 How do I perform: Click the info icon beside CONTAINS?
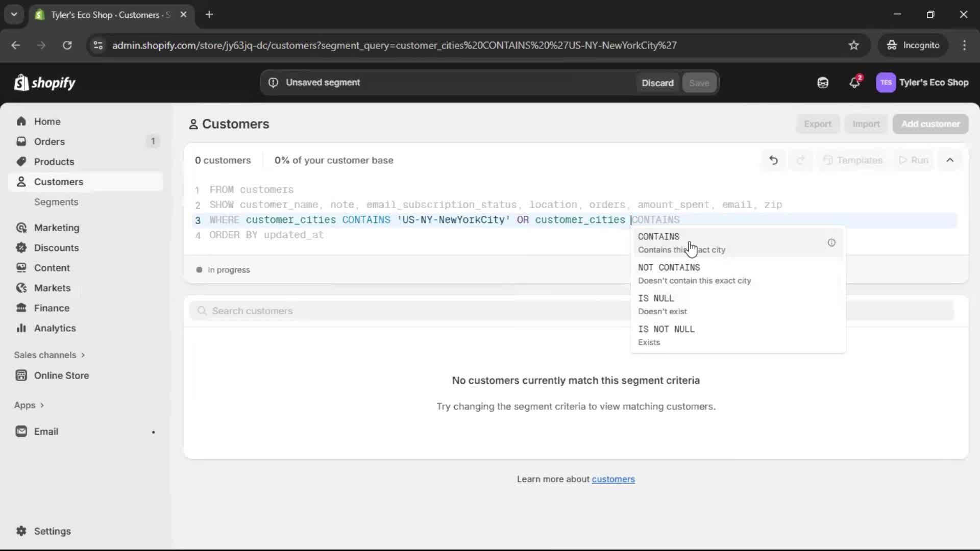(831, 242)
